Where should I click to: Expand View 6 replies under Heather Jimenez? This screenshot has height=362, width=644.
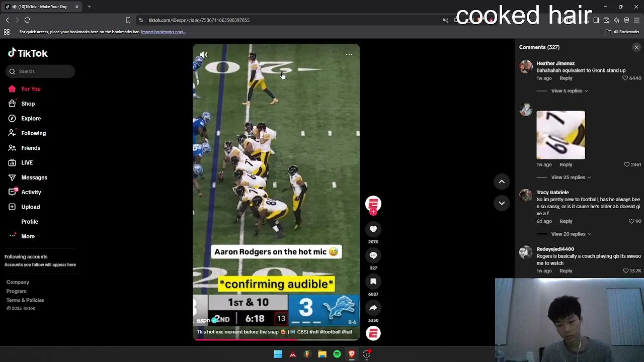[x=570, y=91]
